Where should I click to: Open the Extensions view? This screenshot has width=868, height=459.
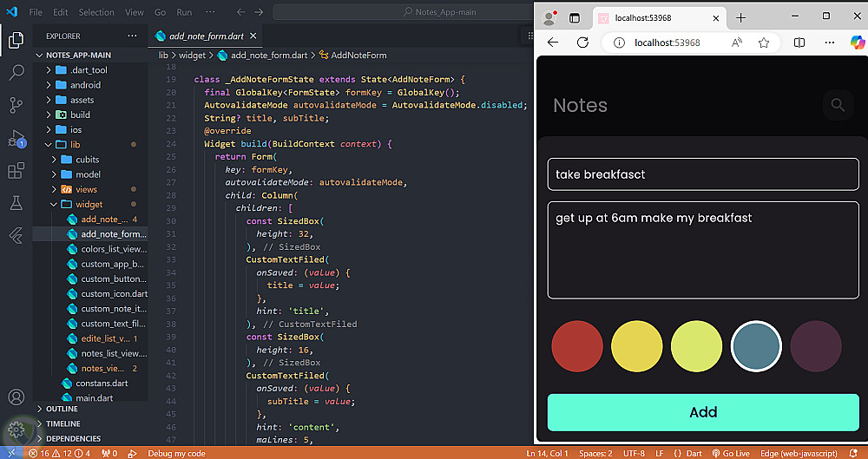[x=16, y=171]
